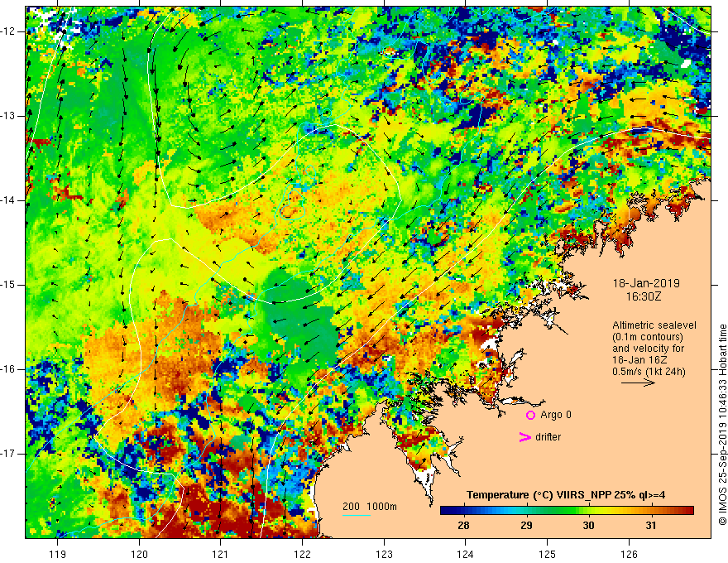
Task: Click the '16:30Z' time label
Action: [644, 296]
